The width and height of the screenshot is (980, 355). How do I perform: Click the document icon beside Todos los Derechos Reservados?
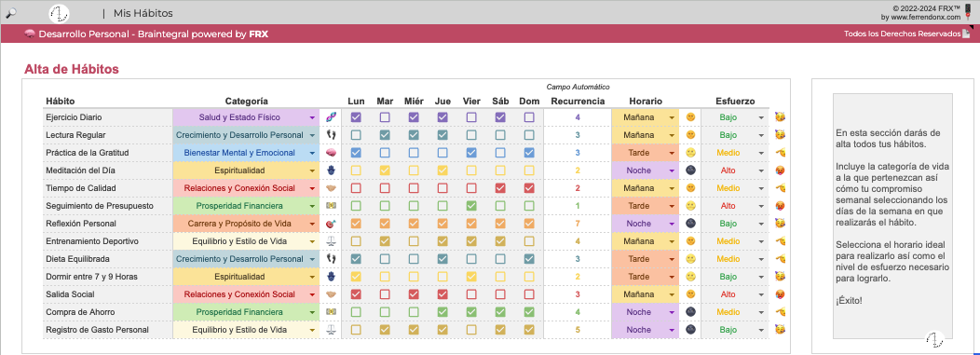point(966,34)
